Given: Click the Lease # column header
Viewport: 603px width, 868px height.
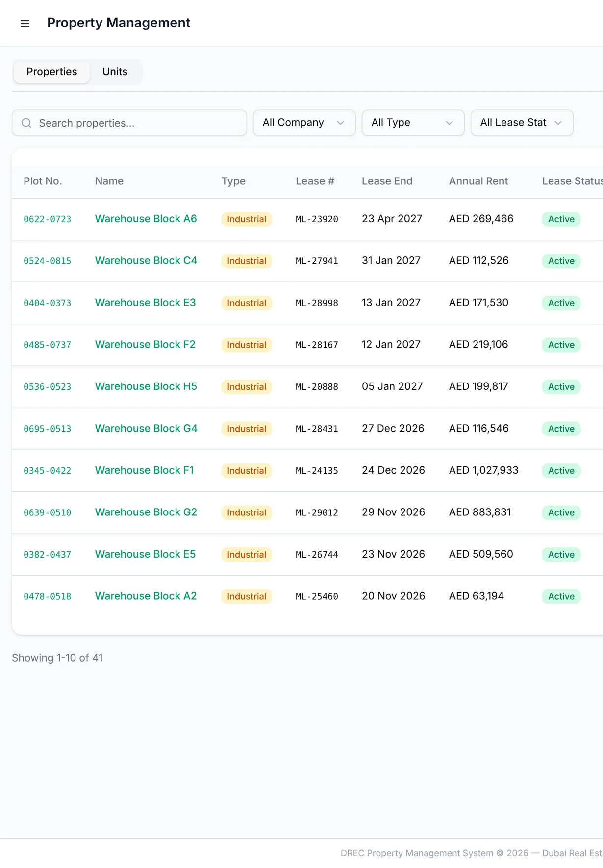Looking at the screenshot, I should tap(315, 181).
